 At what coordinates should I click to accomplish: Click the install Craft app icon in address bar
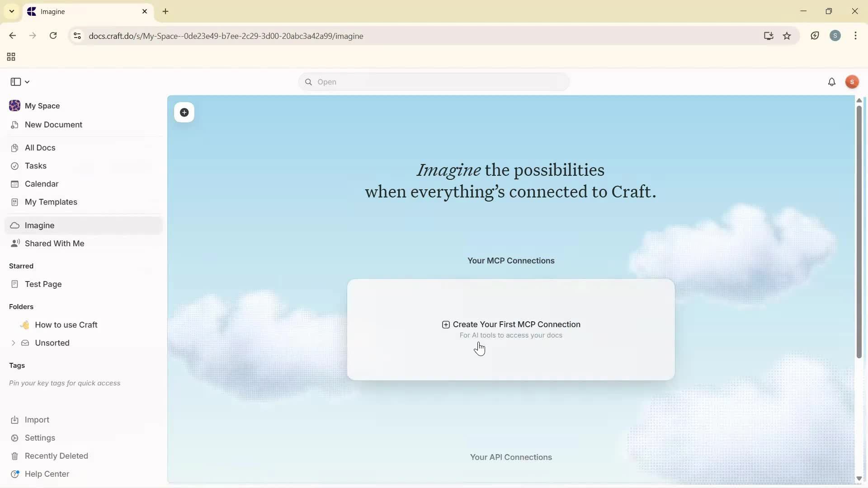point(769,36)
